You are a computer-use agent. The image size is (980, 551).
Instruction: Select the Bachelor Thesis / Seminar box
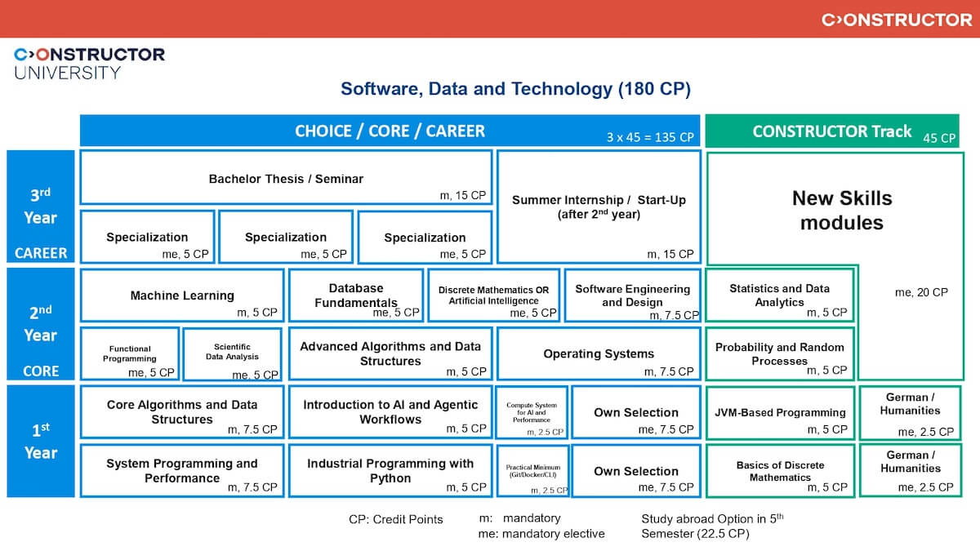click(x=286, y=177)
